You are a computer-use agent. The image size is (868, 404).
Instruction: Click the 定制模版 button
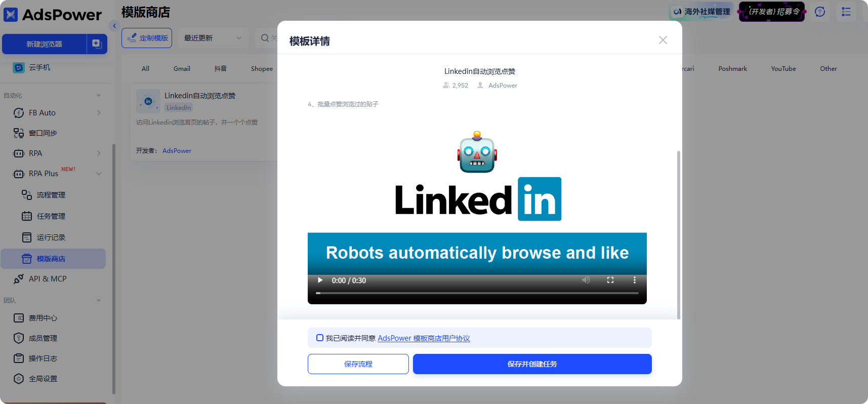click(147, 38)
